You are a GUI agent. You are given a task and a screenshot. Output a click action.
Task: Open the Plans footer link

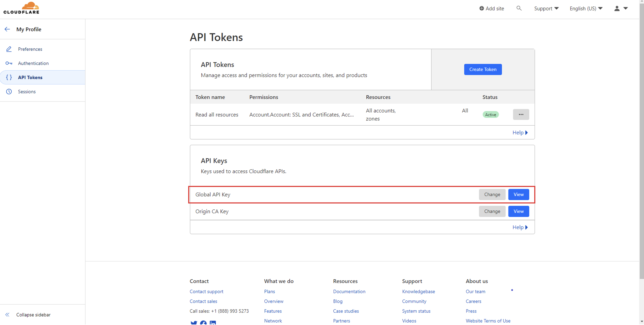click(270, 291)
